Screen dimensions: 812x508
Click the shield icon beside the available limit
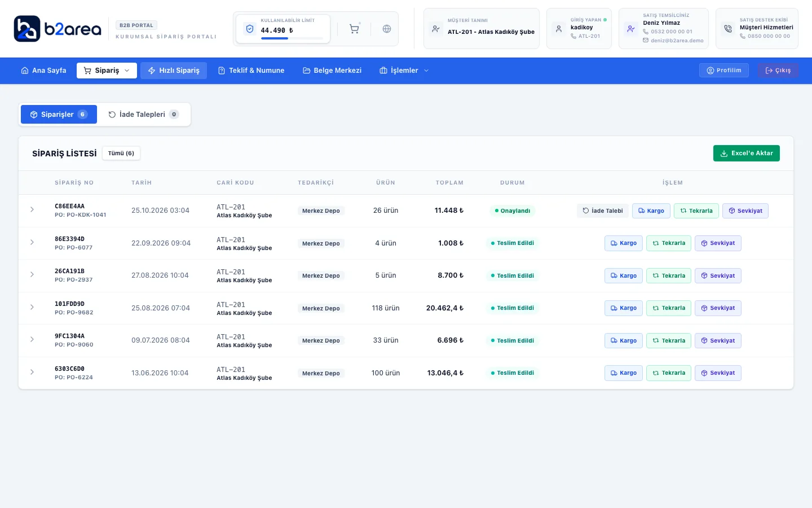(x=250, y=29)
